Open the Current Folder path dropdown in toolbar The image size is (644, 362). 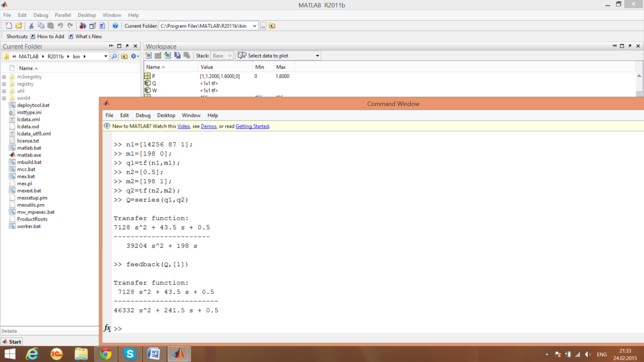click(255, 26)
